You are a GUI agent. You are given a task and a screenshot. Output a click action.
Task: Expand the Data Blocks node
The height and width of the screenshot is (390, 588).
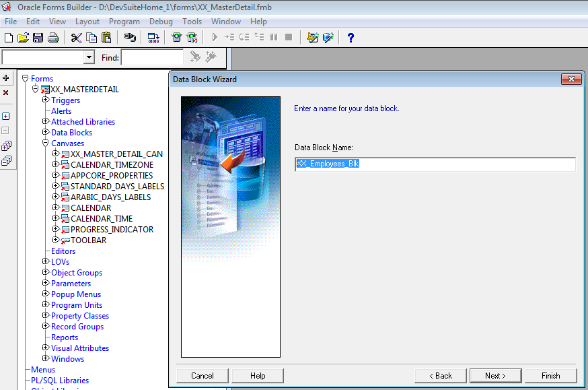[46, 132]
